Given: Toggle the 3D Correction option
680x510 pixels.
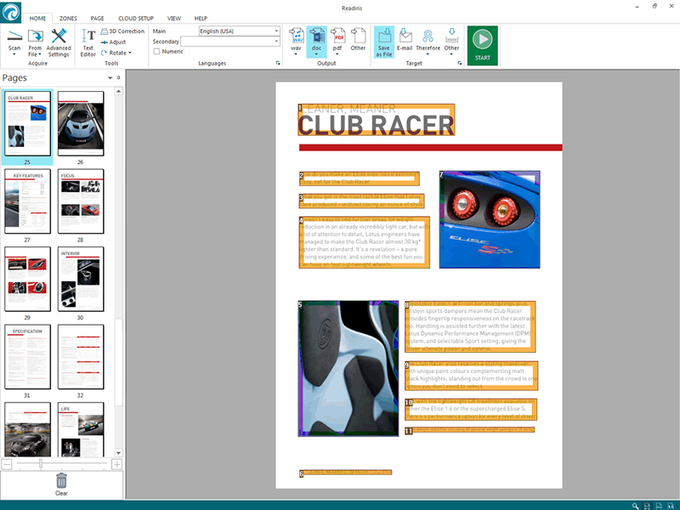Looking at the screenshot, I should tap(122, 31).
